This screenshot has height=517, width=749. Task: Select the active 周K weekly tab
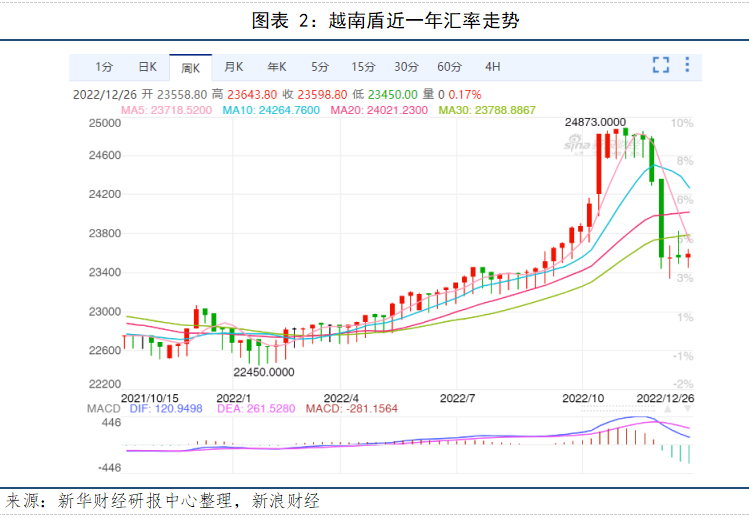pos(190,68)
